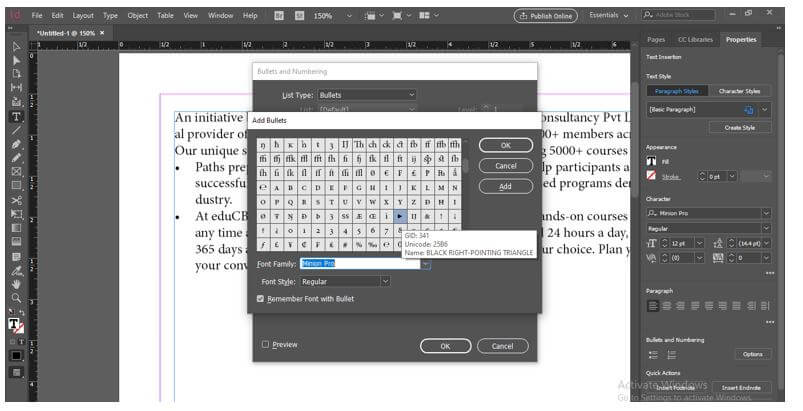Select the Rectangle Frame tool

coord(16,171)
